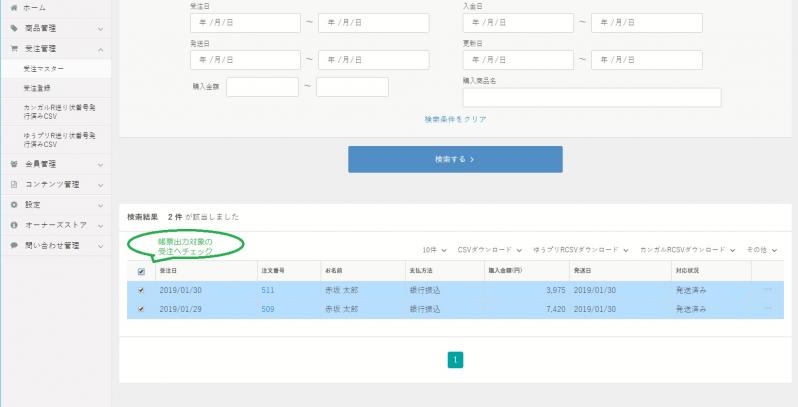Open order number 509 link
798x407 pixels.
[x=268, y=309]
